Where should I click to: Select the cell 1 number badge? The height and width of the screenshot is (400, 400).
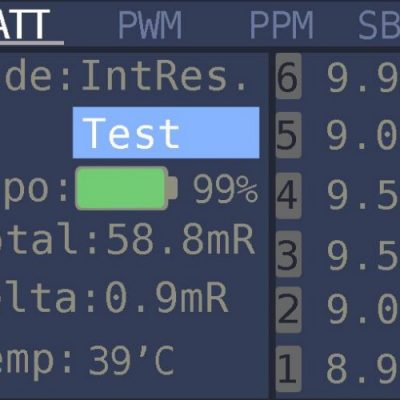pos(288,369)
